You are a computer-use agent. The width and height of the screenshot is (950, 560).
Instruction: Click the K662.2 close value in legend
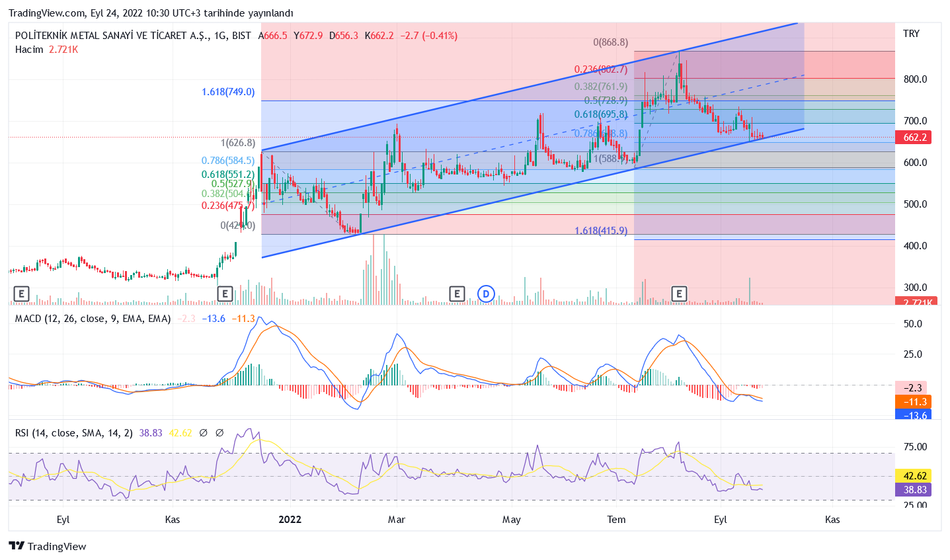379,36
